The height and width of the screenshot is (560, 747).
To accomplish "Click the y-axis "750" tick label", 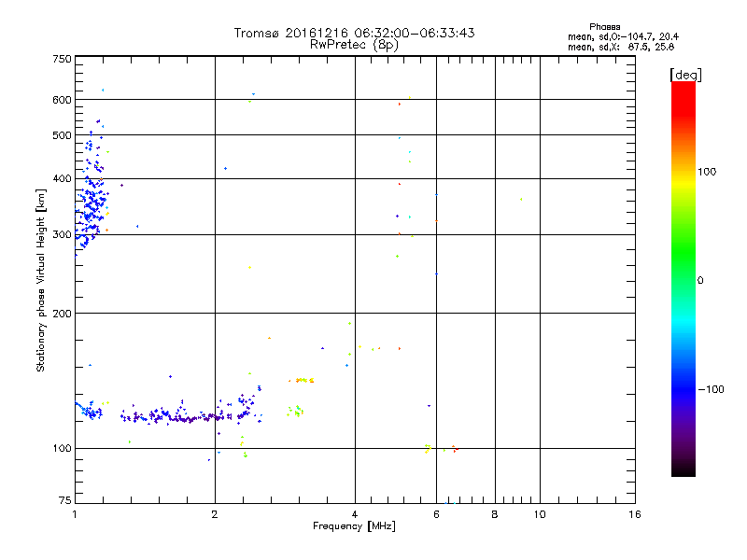I will 62,59.
